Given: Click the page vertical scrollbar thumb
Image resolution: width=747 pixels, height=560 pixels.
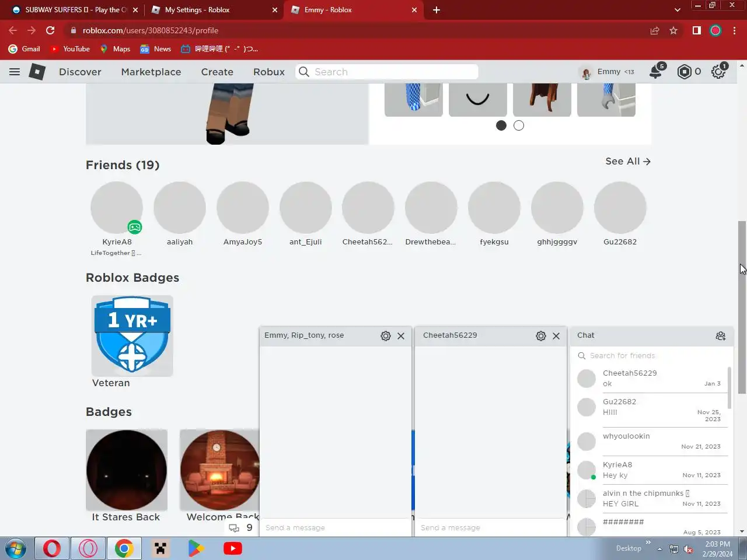Looking at the screenshot, I should click(x=742, y=307).
